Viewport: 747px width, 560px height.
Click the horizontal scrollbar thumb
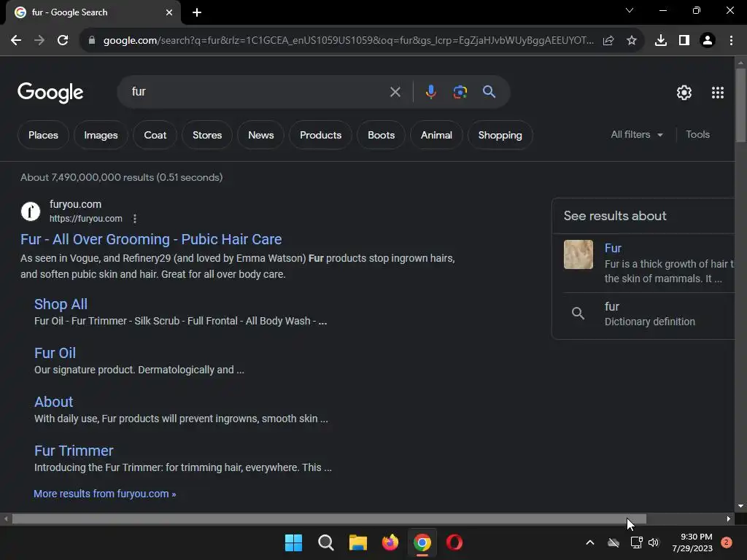(329, 518)
